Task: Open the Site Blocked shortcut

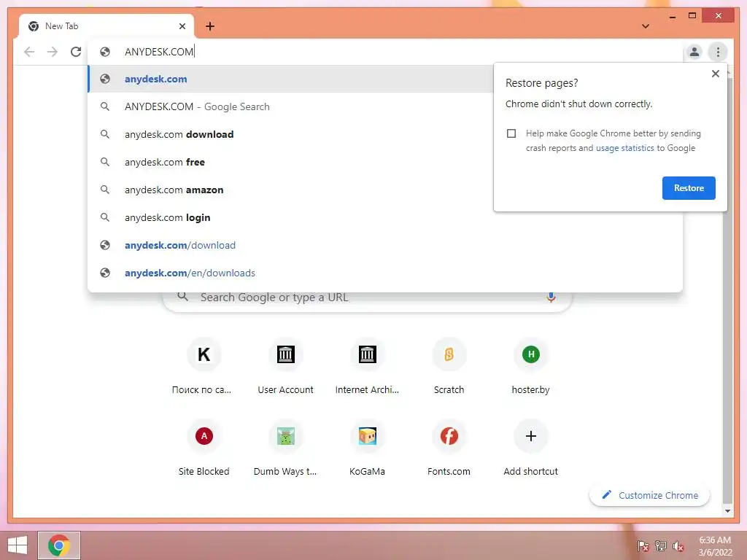Action: tap(204, 448)
